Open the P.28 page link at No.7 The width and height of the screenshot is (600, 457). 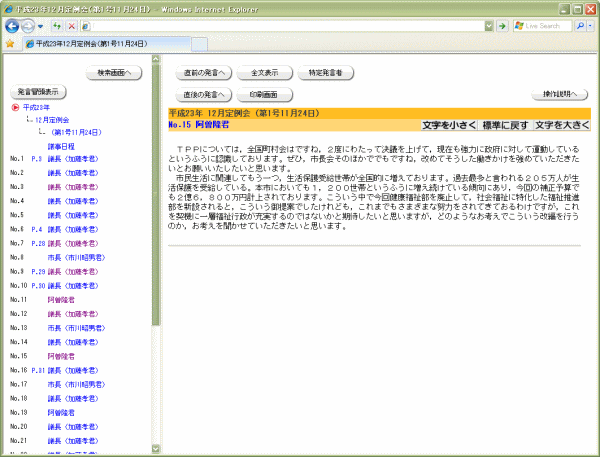(38, 244)
